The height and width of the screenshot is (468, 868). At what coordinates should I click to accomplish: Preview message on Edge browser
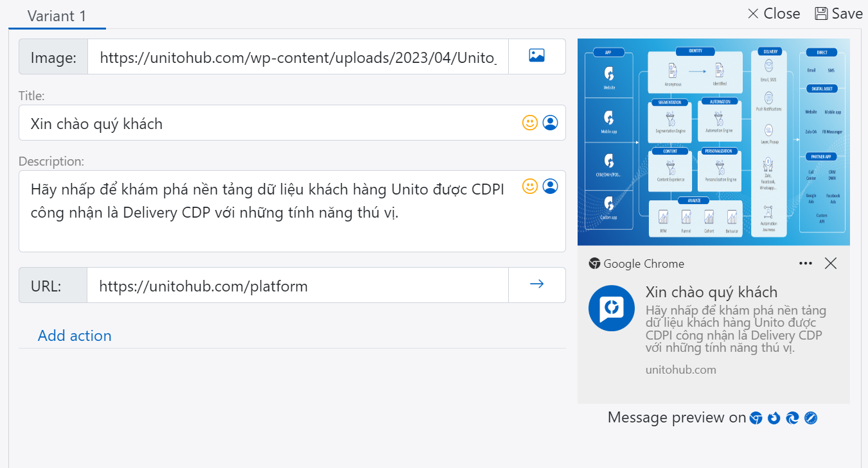coord(792,418)
